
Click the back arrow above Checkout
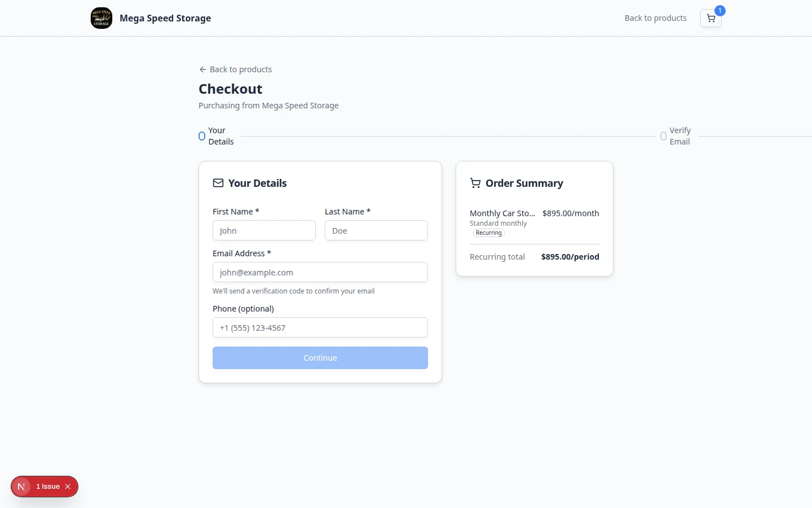tap(202, 69)
